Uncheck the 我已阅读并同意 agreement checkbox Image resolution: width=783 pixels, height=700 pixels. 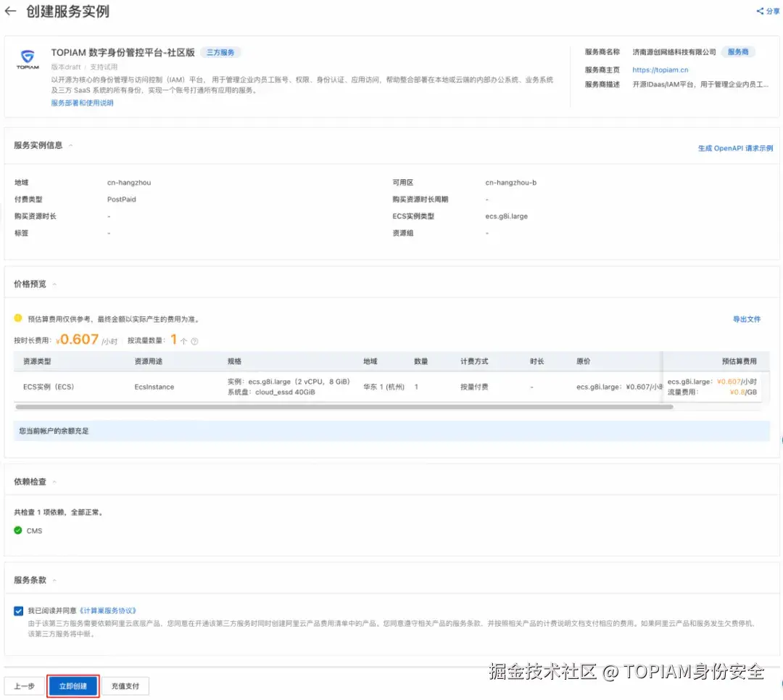point(18,611)
